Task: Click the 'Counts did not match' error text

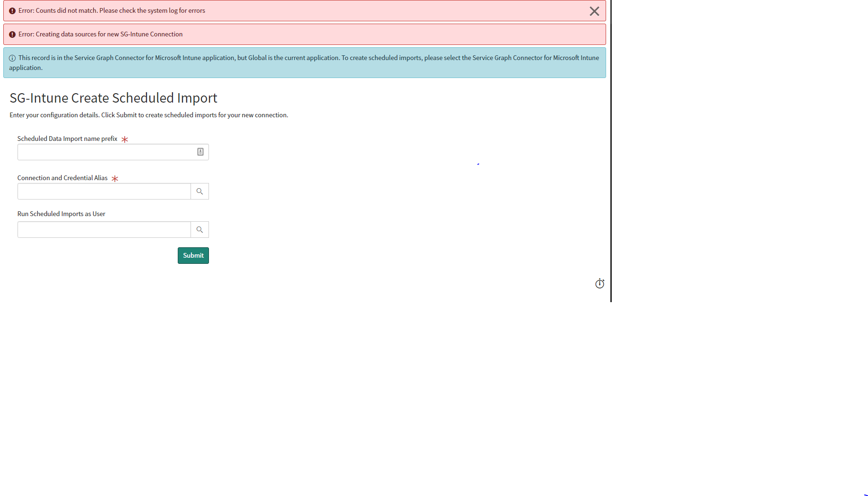Action: pyautogui.click(x=112, y=10)
